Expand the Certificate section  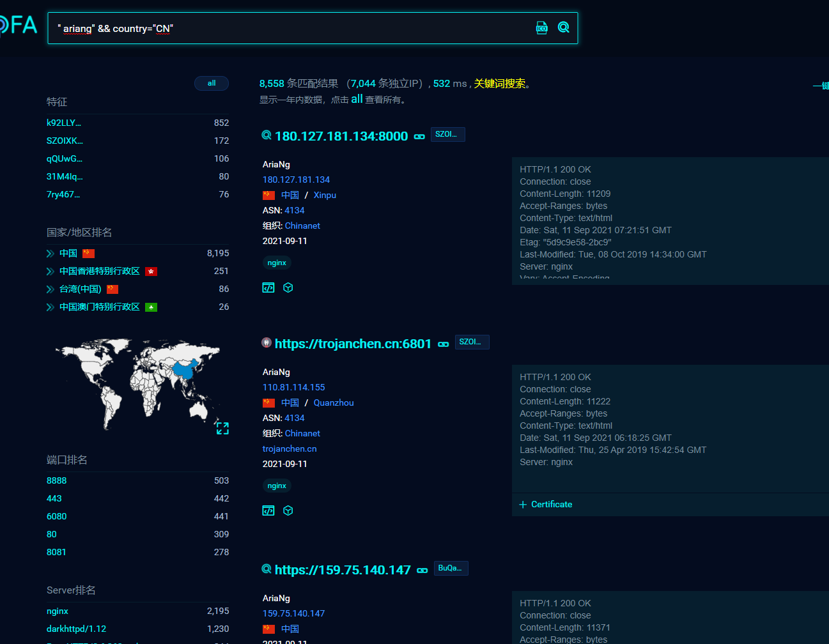[546, 505]
